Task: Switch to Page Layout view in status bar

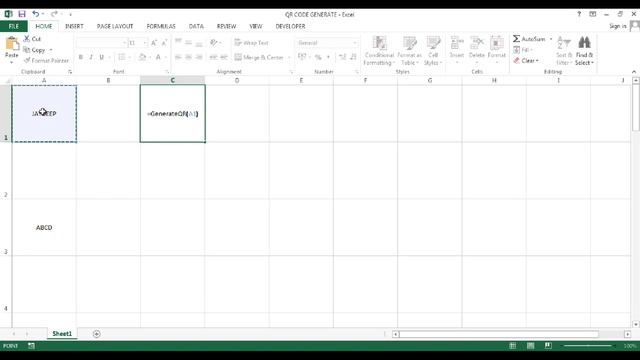Action: point(531,346)
